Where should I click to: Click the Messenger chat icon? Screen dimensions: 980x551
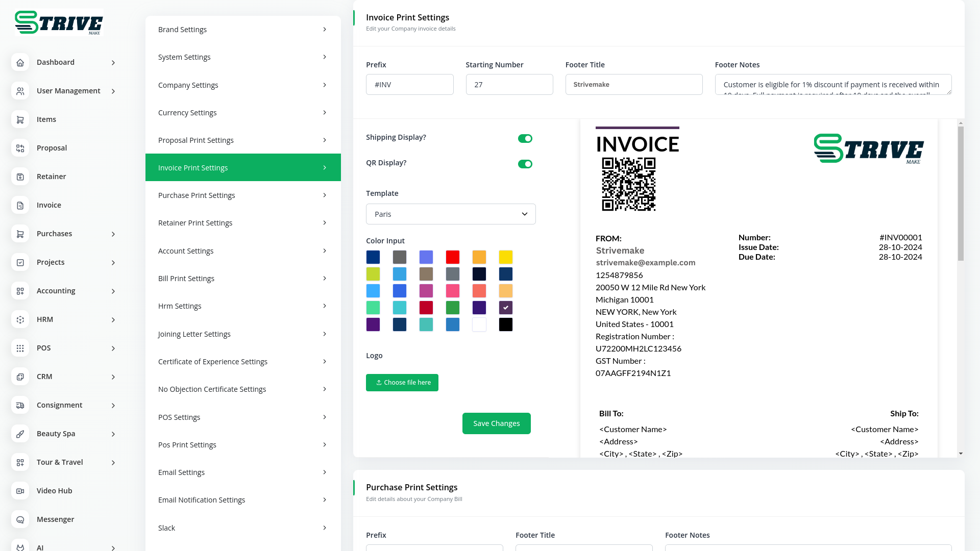coord(20,519)
